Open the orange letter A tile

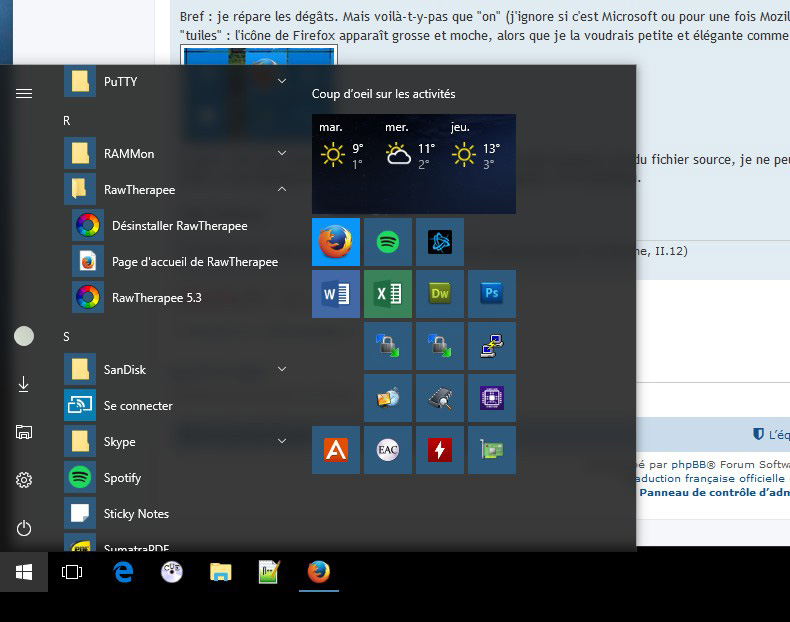[336, 450]
